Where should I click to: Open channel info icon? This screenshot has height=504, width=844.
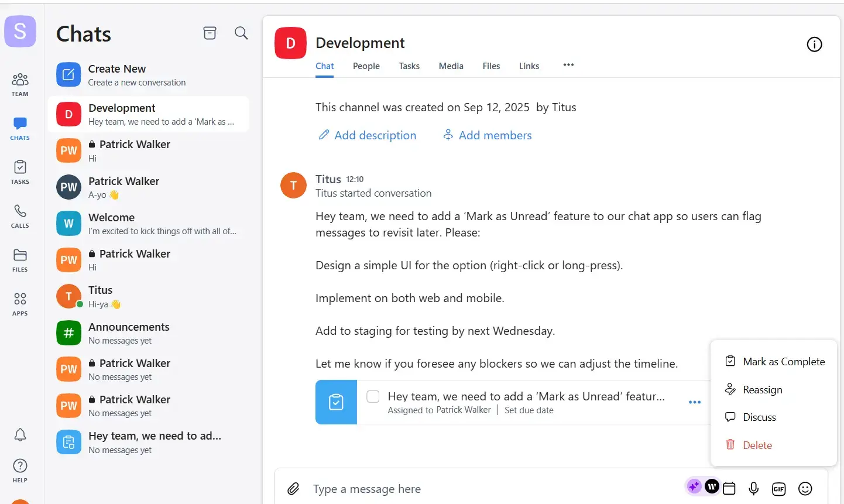pyautogui.click(x=814, y=44)
